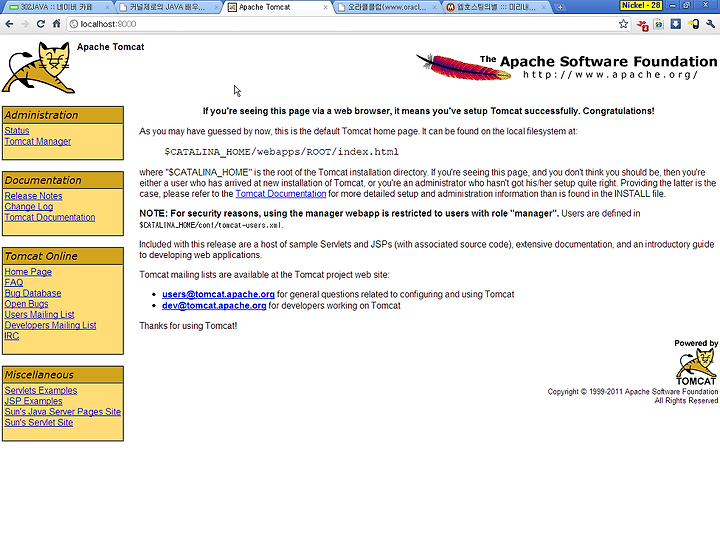Open the IRC link
The height and width of the screenshot is (542, 720).
[12, 336]
